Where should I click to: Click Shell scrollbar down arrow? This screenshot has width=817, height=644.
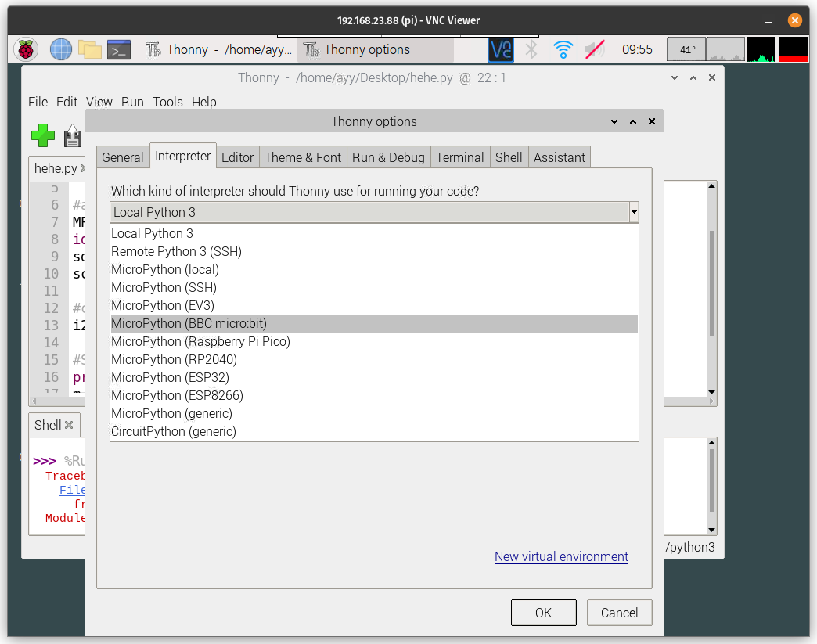point(712,531)
